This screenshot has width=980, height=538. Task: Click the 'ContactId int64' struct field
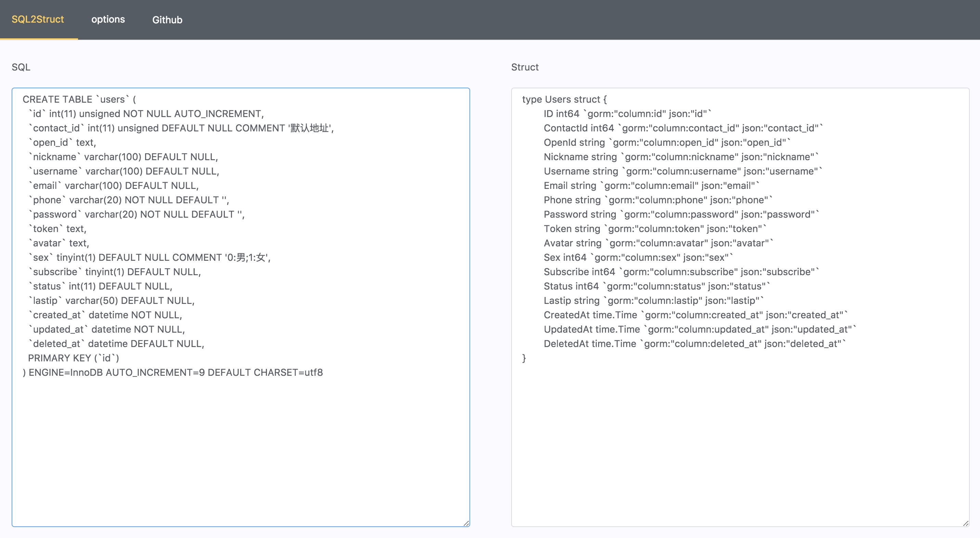click(684, 128)
